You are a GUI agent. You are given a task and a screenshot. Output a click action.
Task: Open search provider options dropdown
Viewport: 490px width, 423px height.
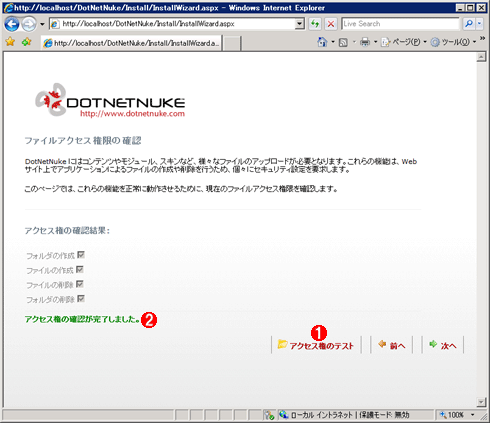tap(479, 24)
